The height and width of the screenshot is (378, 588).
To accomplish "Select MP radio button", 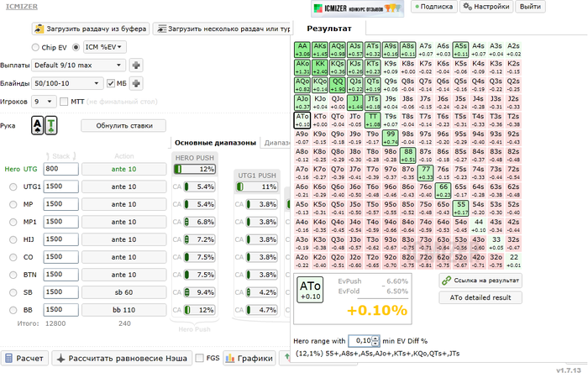I will 13,204.
